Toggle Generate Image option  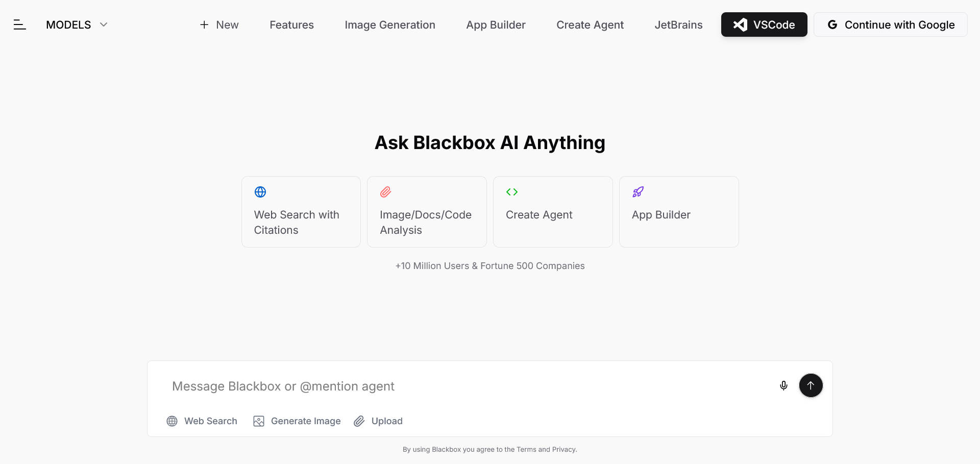click(297, 421)
